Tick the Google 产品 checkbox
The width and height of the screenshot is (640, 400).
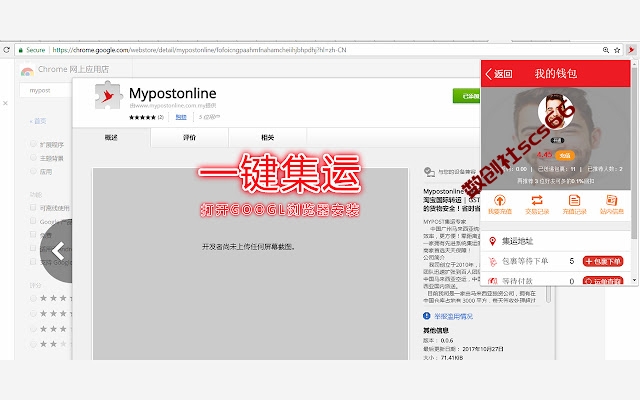click(33, 221)
